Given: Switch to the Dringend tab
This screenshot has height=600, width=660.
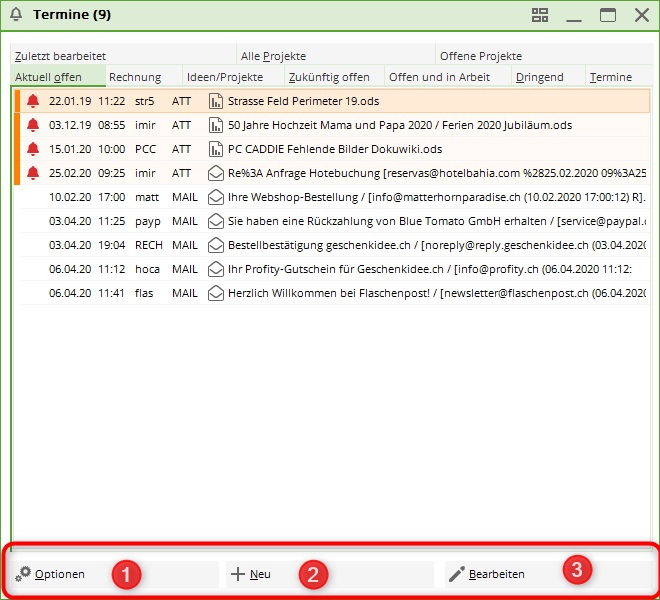Looking at the screenshot, I should 540,77.
